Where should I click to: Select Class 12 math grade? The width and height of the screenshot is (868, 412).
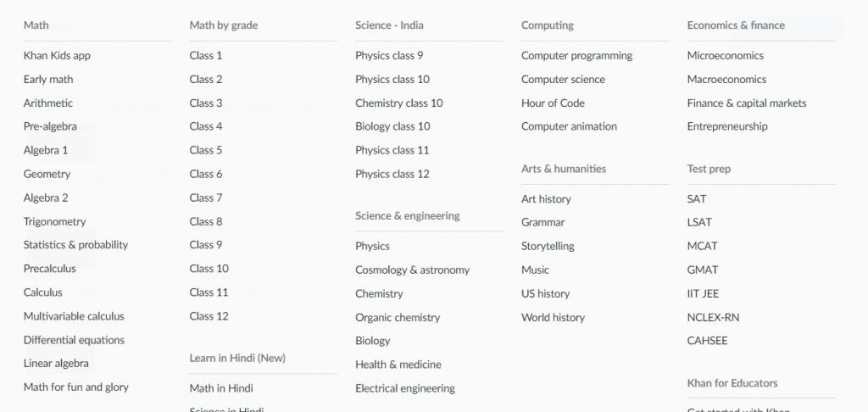(209, 316)
